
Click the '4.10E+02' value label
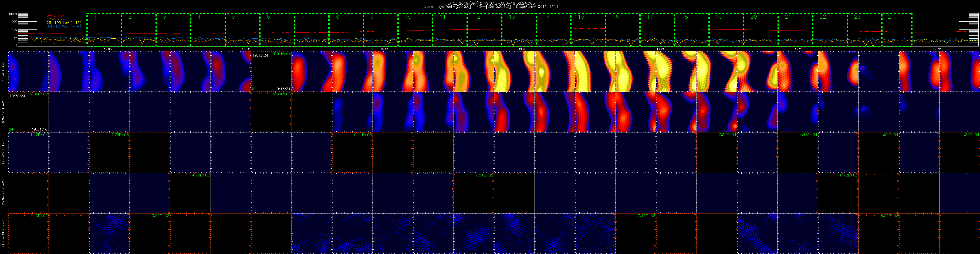click(x=39, y=216)
